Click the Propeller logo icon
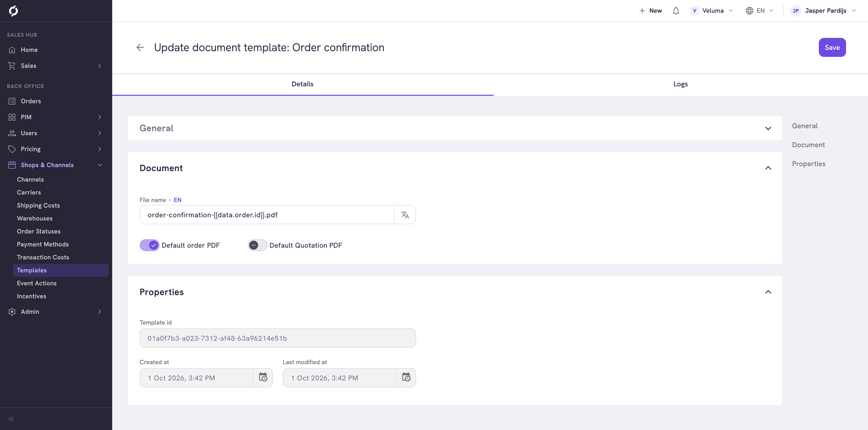Image resolution: width=868 pixels, height=430 pixels. click(x=13, y=11)
